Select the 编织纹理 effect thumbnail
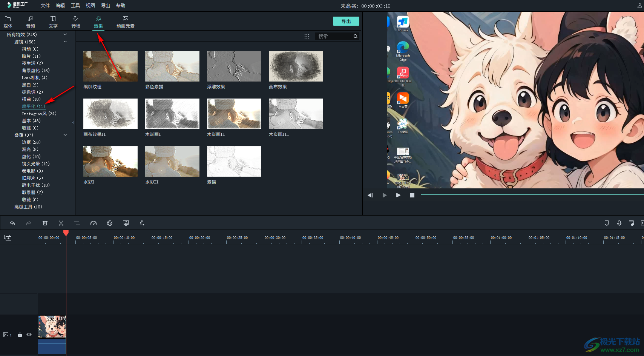 click(x=110, y=66)
